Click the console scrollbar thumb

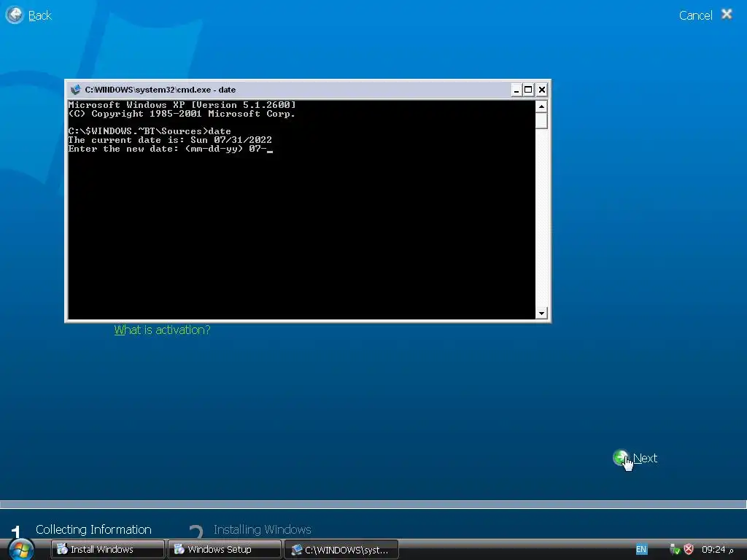(x=541, y=121)
